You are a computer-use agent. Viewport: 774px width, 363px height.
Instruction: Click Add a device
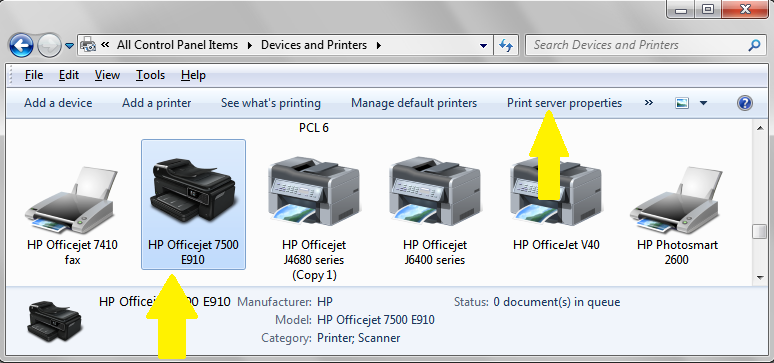click(x=58, y=103)
